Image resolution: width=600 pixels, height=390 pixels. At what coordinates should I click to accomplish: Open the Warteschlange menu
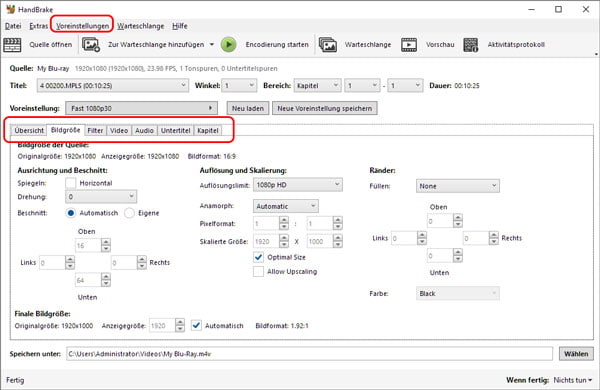140,26
